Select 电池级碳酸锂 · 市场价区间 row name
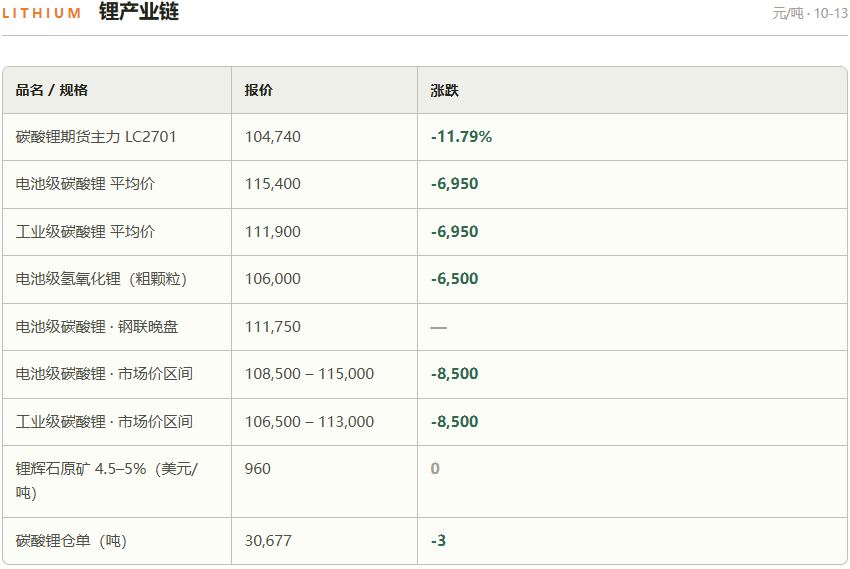Viewport: 850px width, 569px height. pyautogui.click(x=104, y=373)
